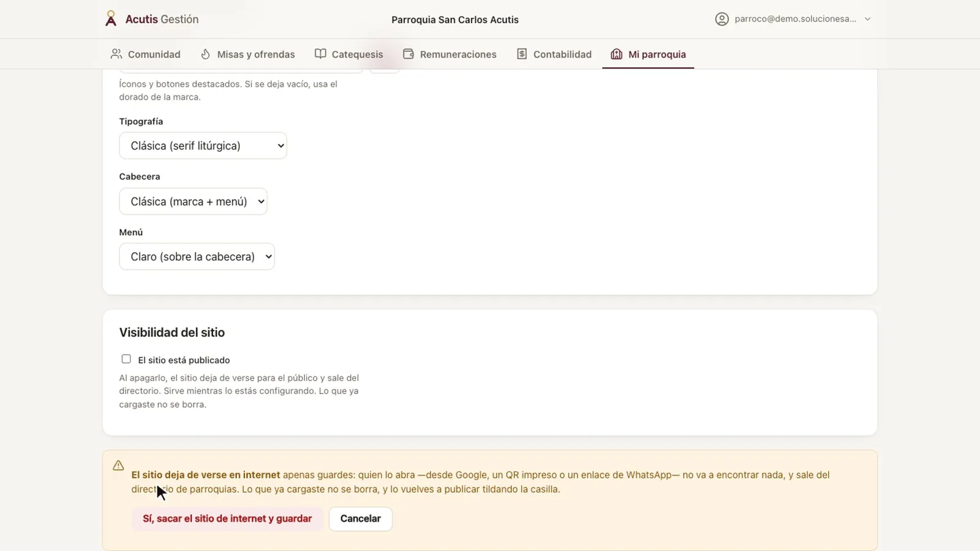Screen dimensions: 980x551
Task: Click the Tipografía label
Action: 141,121
